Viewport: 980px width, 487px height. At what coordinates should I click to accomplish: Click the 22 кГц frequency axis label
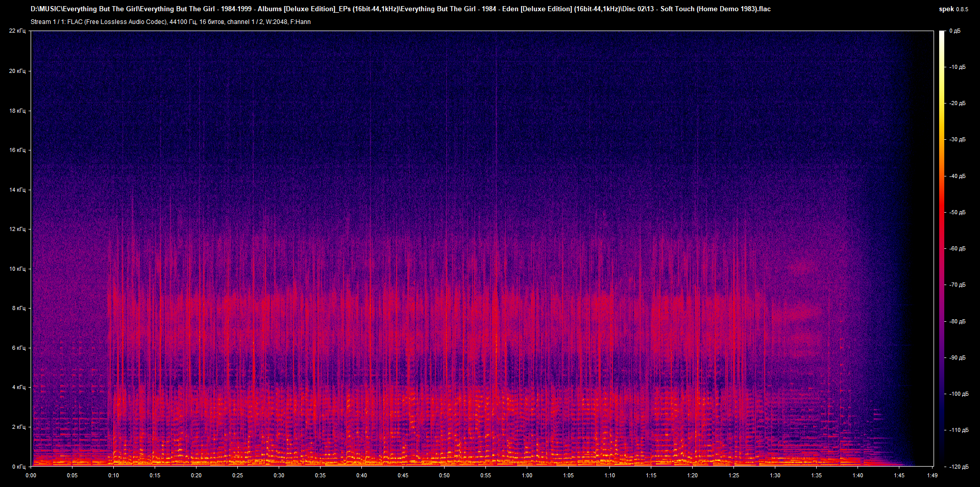pos(17,31)
